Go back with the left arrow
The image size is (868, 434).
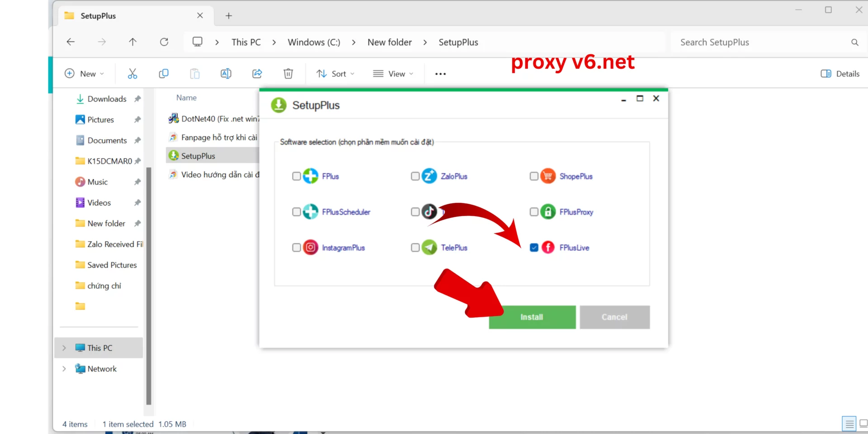tap(71, 42)
